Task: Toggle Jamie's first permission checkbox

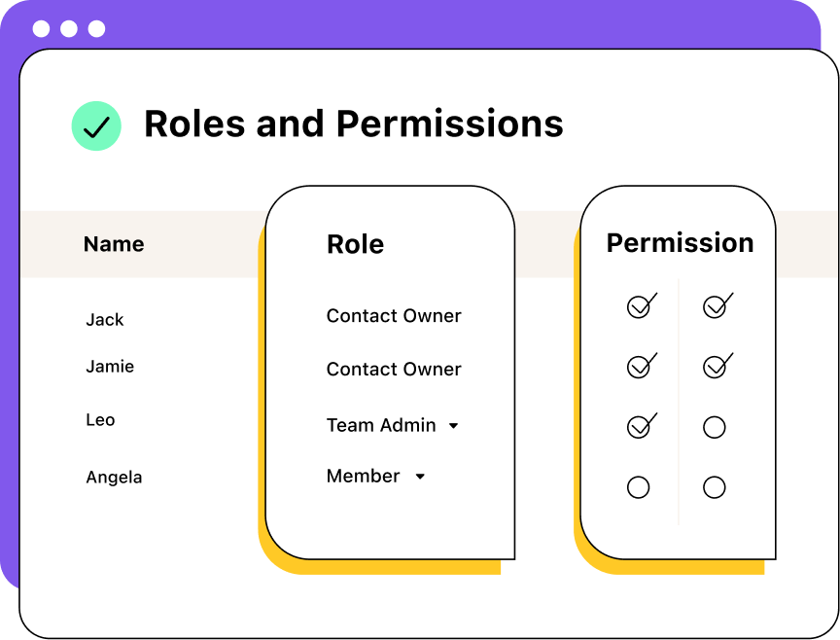Action: pyautogui.click(x=639, y=367)
